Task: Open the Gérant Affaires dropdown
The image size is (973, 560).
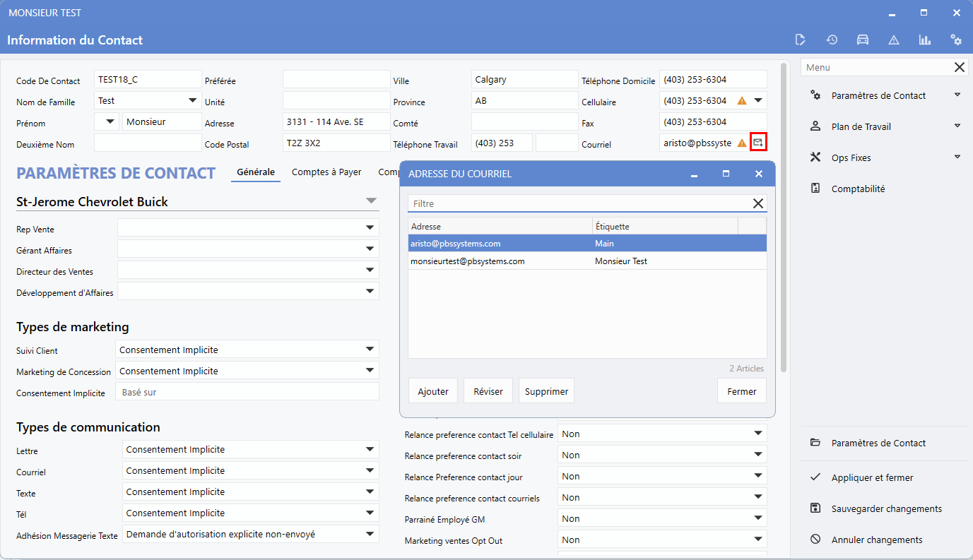Action: [370, 249]
